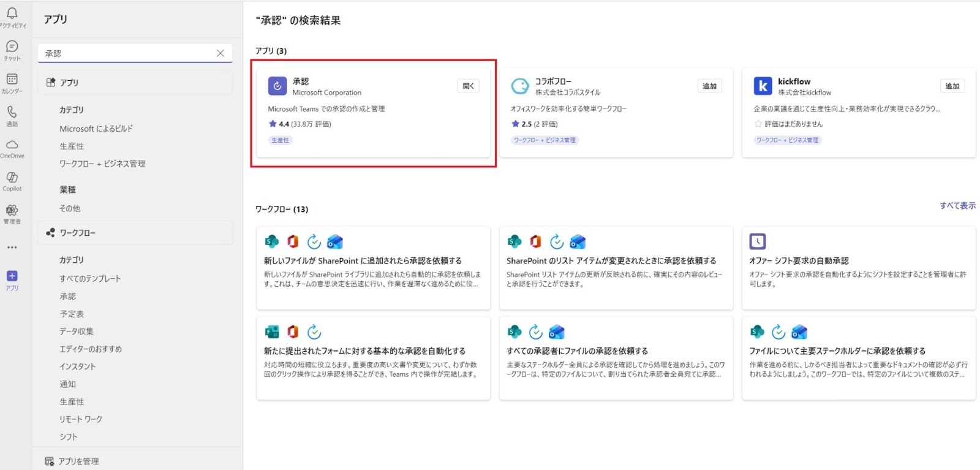Clear the search box with X icon
Viewport: 980px width, 470px height.
pos(221,53)
